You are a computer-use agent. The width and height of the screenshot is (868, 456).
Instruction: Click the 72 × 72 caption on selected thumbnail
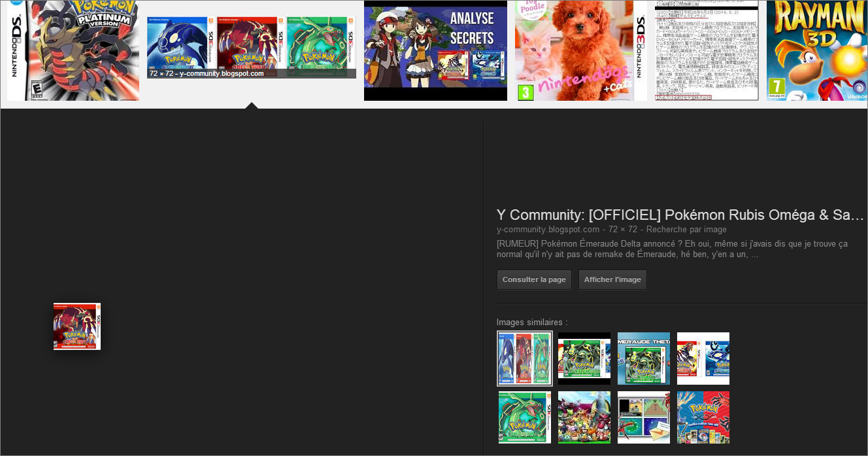pyautogui.click(x=207, y=73)
